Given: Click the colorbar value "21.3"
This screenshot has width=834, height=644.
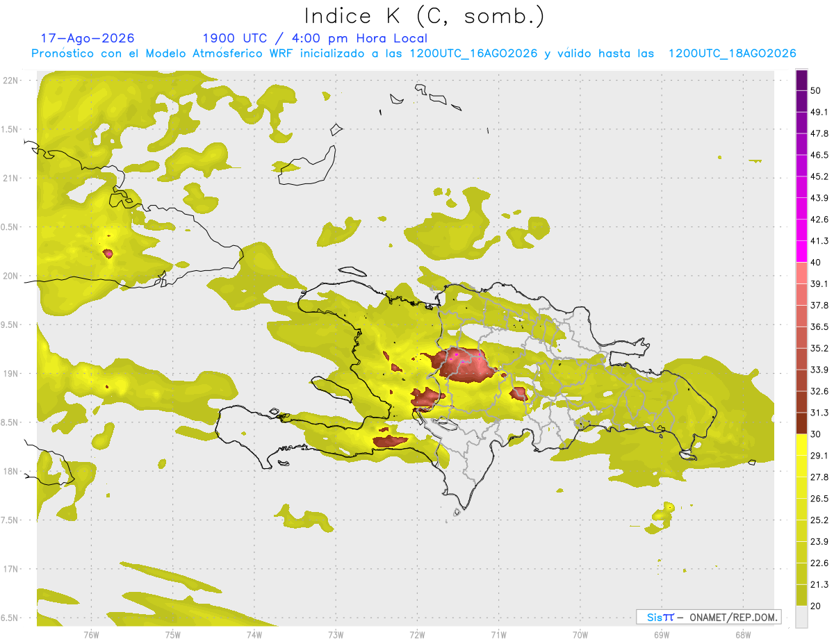Looking at the screenshot, I should pyautogui.click(x=820, y=584).
